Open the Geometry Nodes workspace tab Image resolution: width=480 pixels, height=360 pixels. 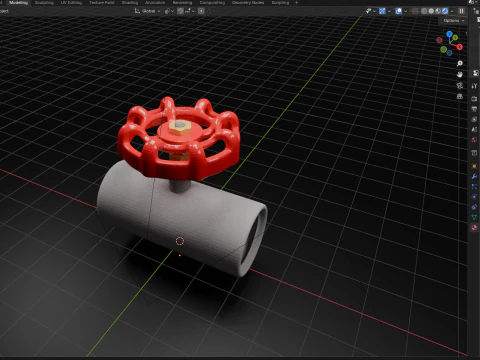(248, 3)
